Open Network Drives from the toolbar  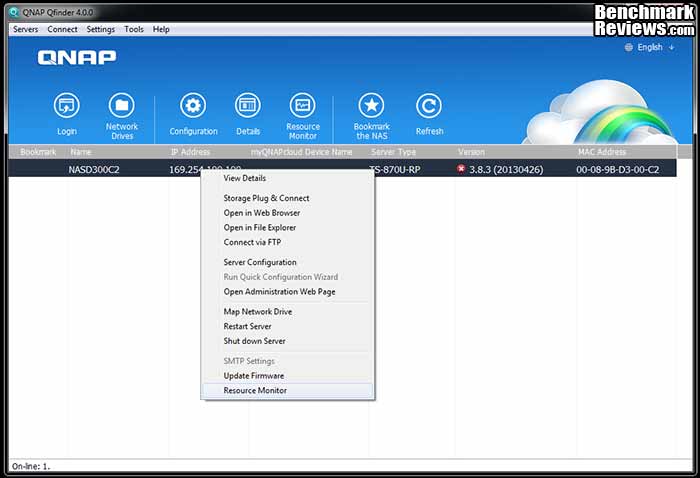point(121,106)
